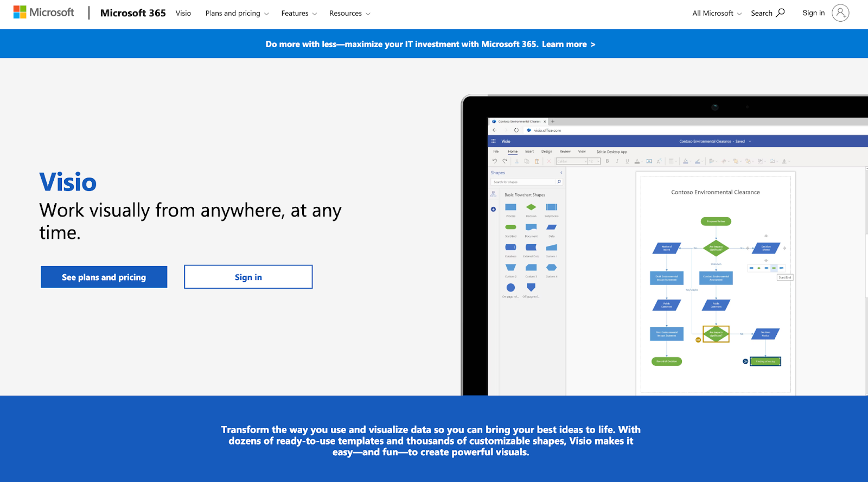
Task: Click the browser back arrow on the laptop screen
Action: (494, 130)
